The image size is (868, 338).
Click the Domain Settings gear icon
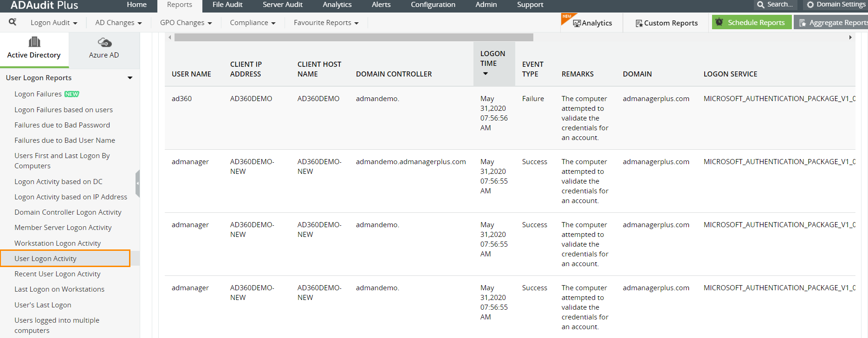click(x=810, y=5)
